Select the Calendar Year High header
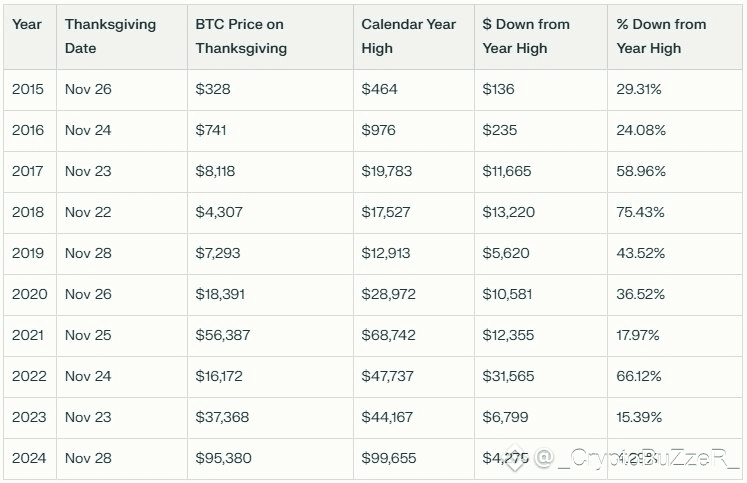Viewport: 747px width, 483px height. click(x=408, y=36)
